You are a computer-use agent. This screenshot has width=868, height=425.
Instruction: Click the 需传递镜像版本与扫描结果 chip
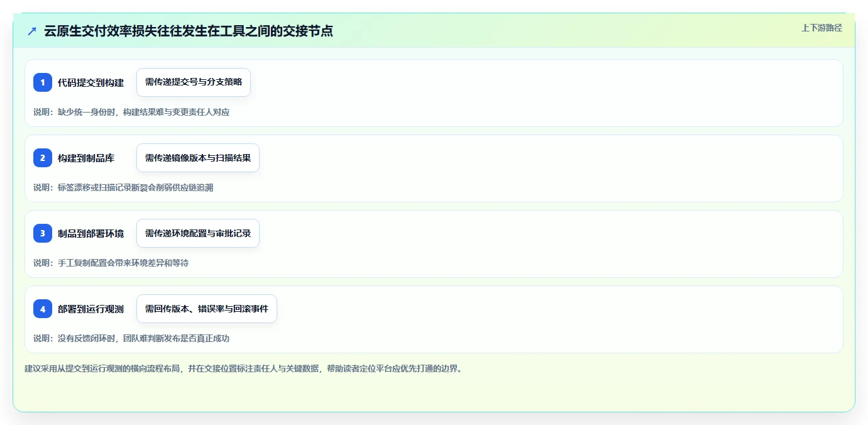pyautogui.click(x=198, y=158)
